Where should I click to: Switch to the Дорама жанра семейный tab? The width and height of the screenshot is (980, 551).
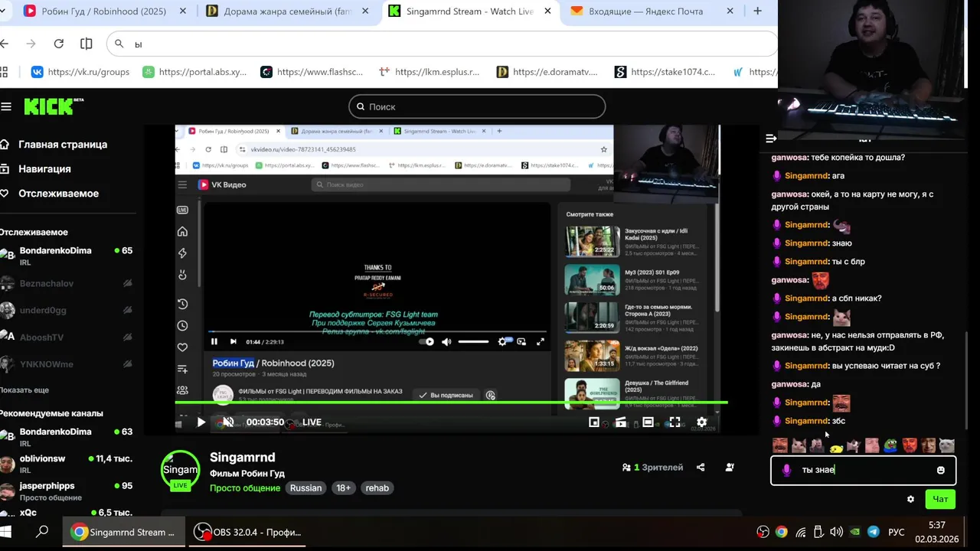[x=288, y=11]
